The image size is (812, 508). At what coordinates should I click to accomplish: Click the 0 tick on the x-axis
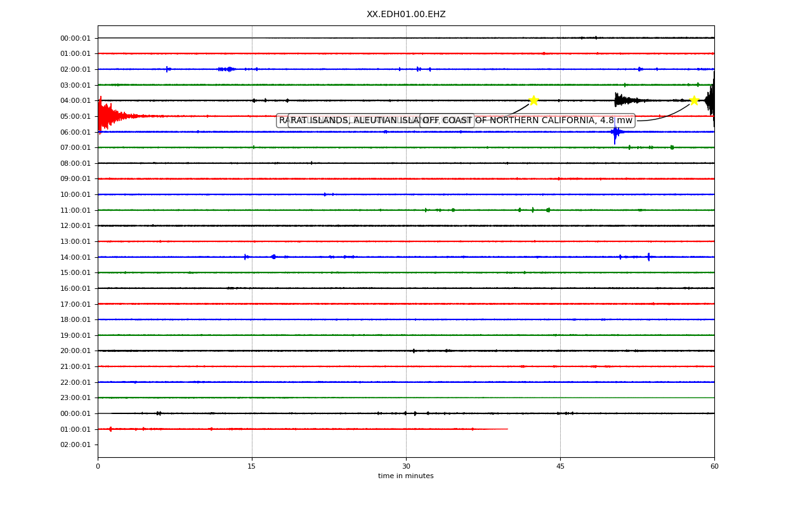[98, 467]
